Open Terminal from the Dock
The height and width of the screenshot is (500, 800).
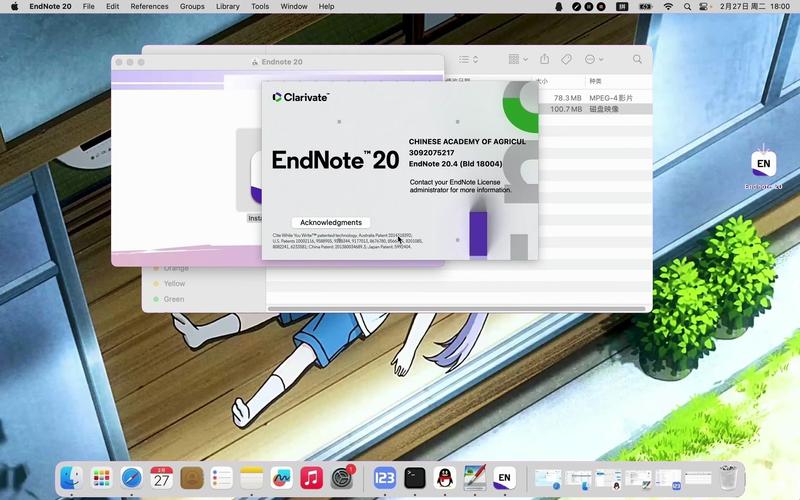pyautogui.click(x=414, y=478)
